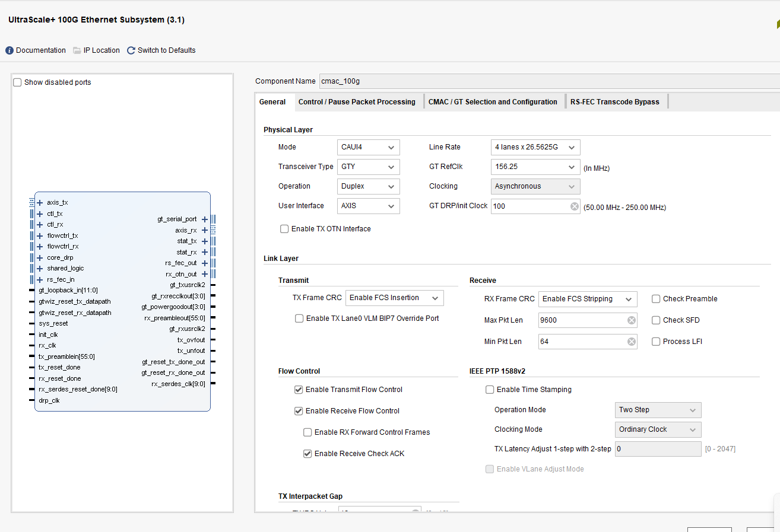Expand the rs_fec_in port plus icon

pyautogui.click(x=40, y=279)
